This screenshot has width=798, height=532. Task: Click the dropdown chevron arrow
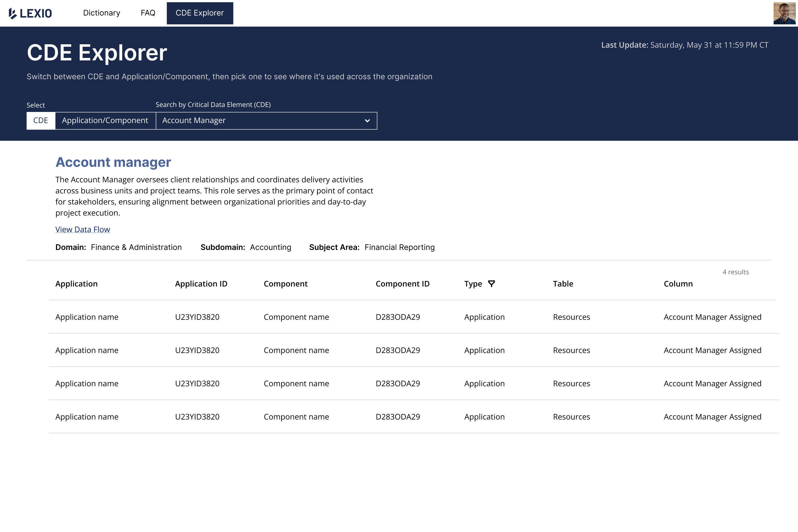367,121
